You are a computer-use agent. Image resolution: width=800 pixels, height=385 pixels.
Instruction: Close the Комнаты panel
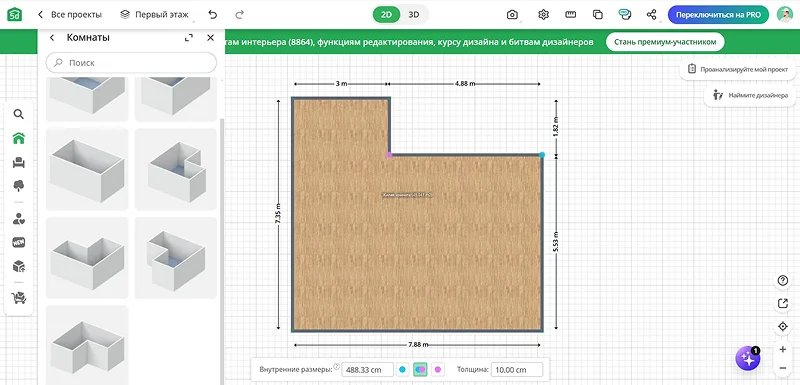coord(210,38)
